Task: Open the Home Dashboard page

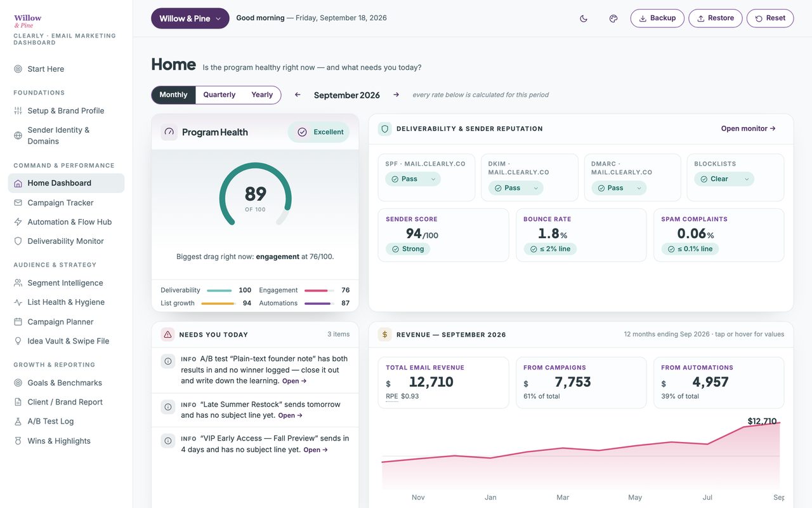Action: (x=66, y=183)
